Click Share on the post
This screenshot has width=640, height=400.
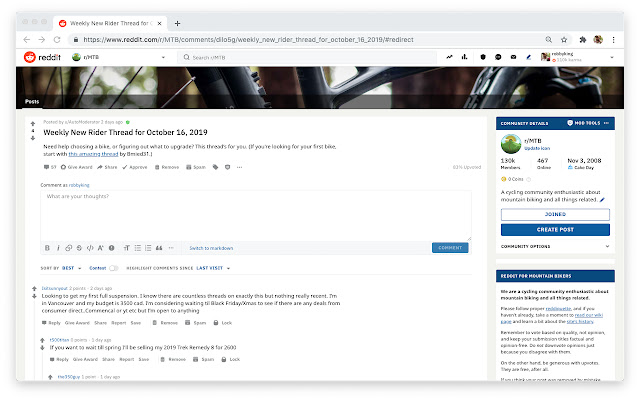[107, 167]
